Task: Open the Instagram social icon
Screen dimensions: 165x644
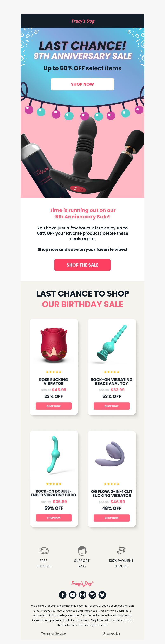Action: click(83, 595)
